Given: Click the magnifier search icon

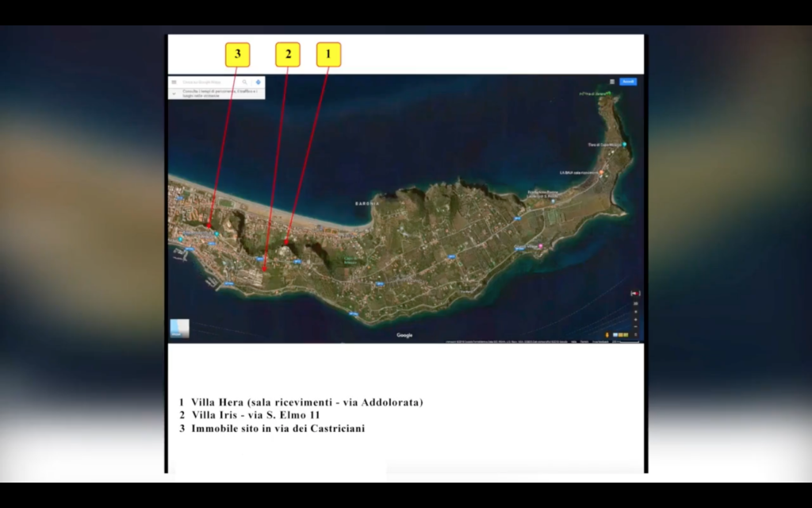Looking at the screenshot, I should point(245,82).
